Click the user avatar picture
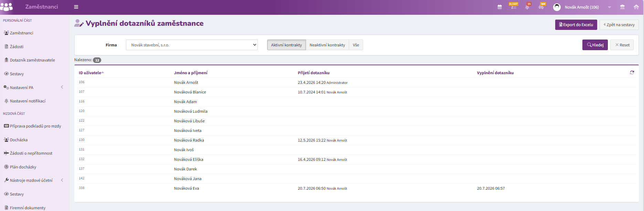Screen dimensions: 644x211 (x=557, y=7)
